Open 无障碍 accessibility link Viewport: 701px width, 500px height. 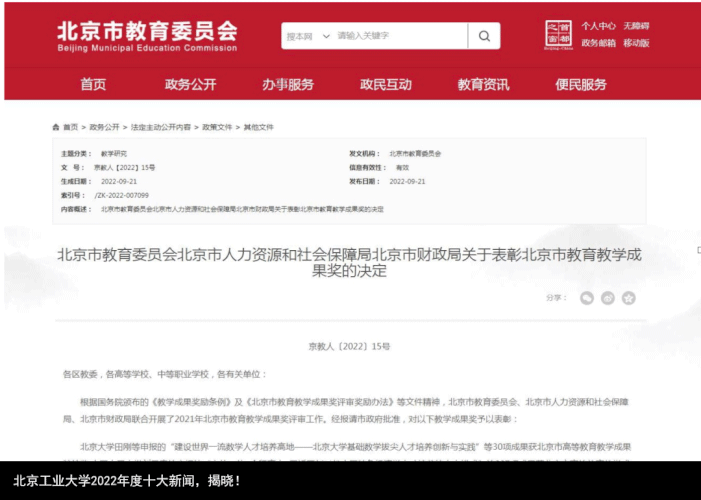click(636, 26)
